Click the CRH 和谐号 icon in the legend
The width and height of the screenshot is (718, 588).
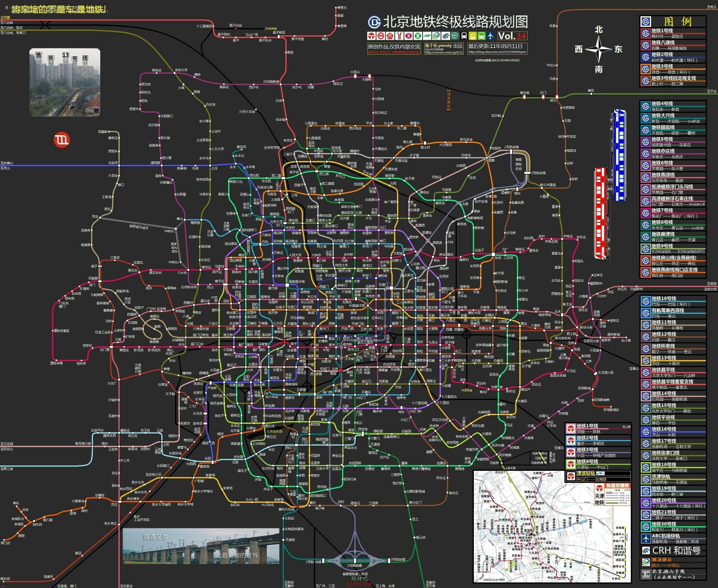pos(646,551)
